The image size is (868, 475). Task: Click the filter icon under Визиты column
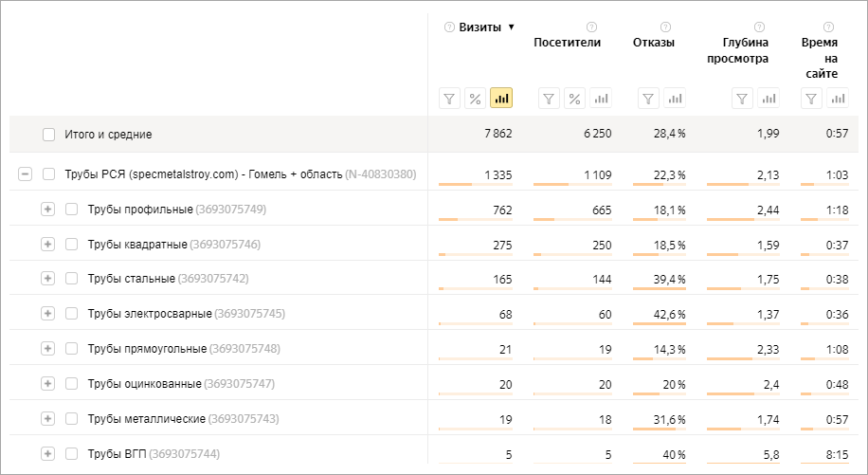pyautogui.click(x=450, y=98)
